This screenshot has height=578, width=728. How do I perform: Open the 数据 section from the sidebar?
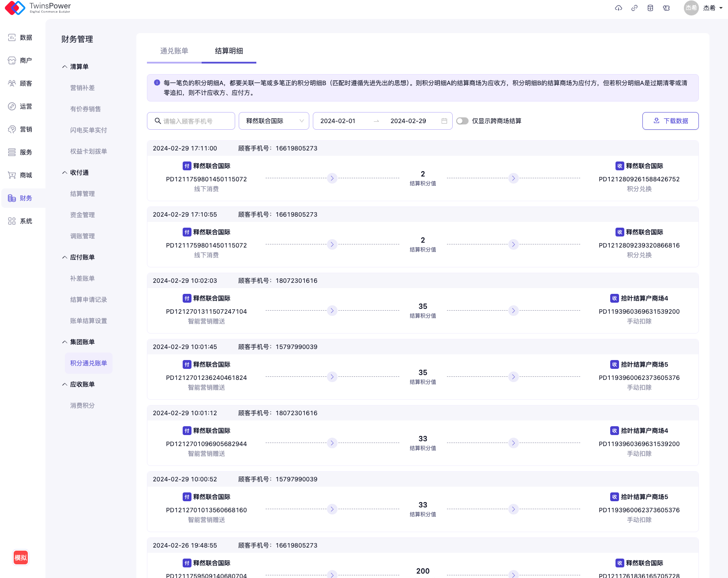[x=20, y=38]
